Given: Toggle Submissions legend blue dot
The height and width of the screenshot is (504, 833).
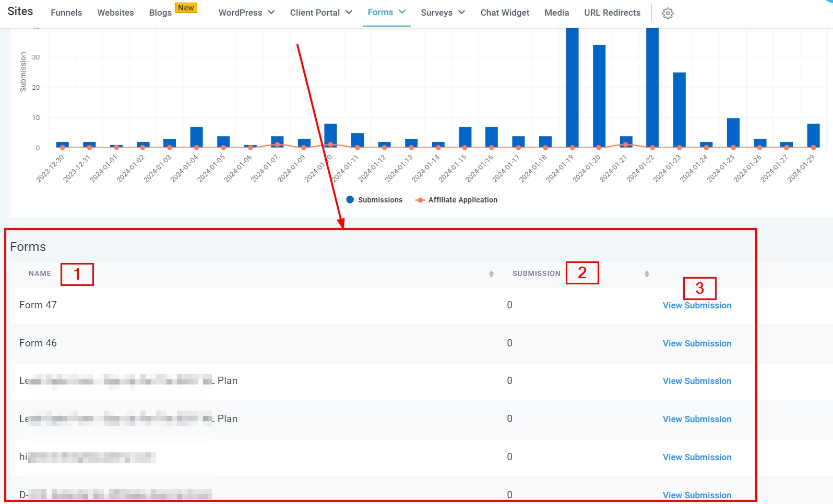Looking at the screenshot, I should (350, 200).
